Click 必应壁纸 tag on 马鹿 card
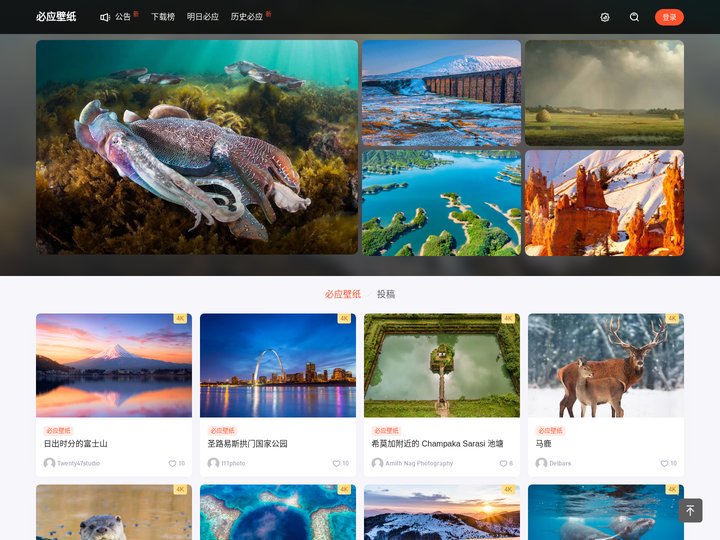Viewport: 720px width, 540px height. pyautogui.click(x=550, y=430)
